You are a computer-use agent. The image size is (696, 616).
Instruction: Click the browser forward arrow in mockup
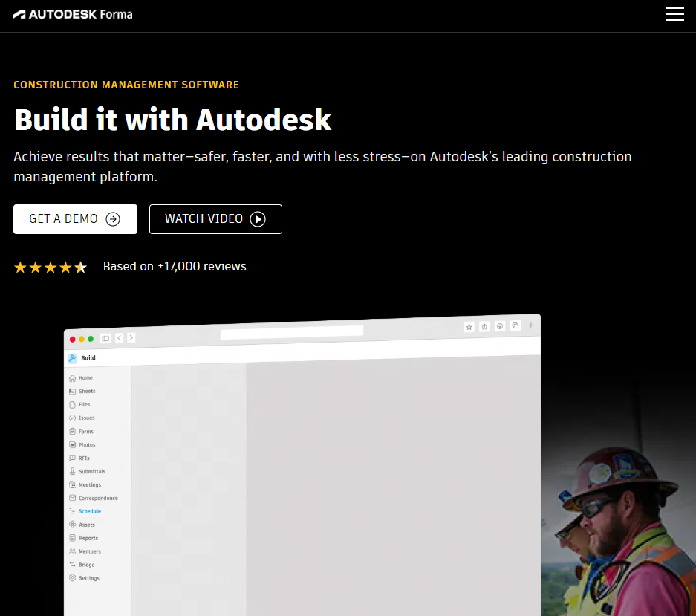pos(131,337)
